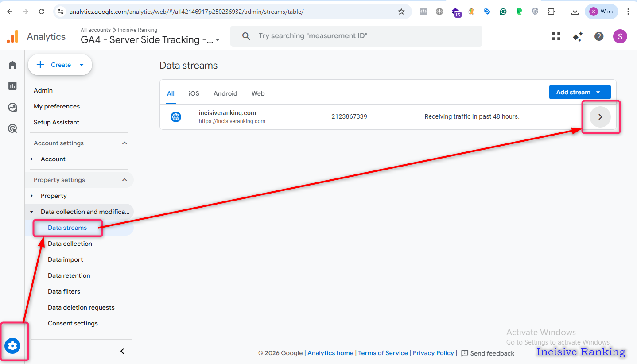Collapse the Property settings section
Viewport: 637px width, 364px height.
pos(124,180)
